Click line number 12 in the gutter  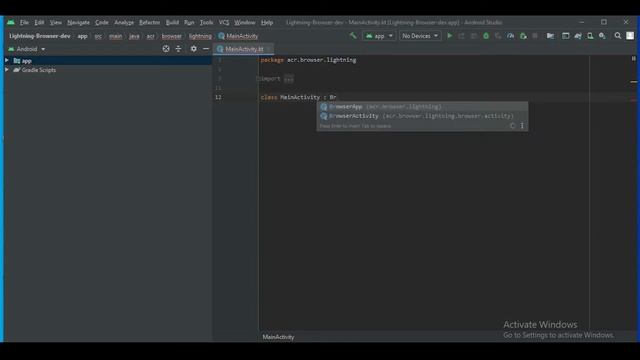218,97
